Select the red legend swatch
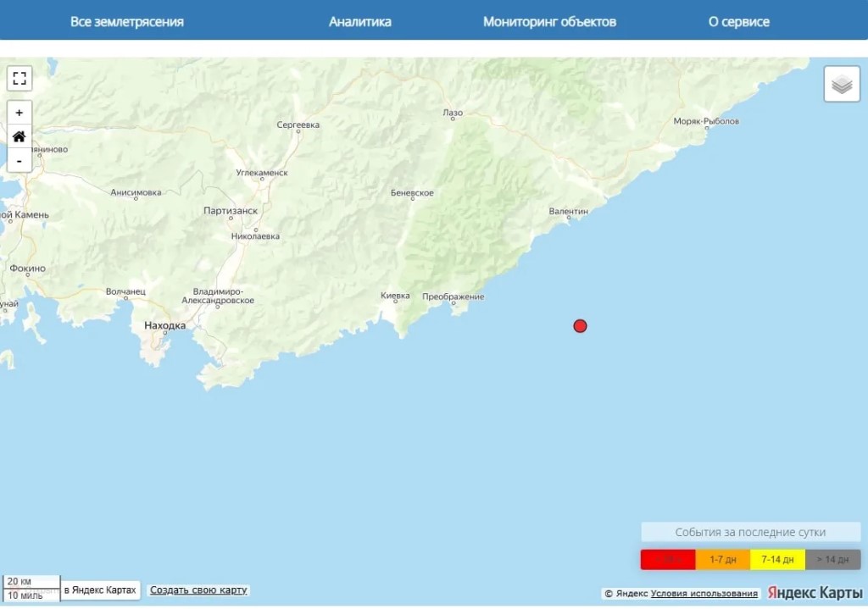Image resolution: width=868 pixels, height=609 pixels. point(668,560)
